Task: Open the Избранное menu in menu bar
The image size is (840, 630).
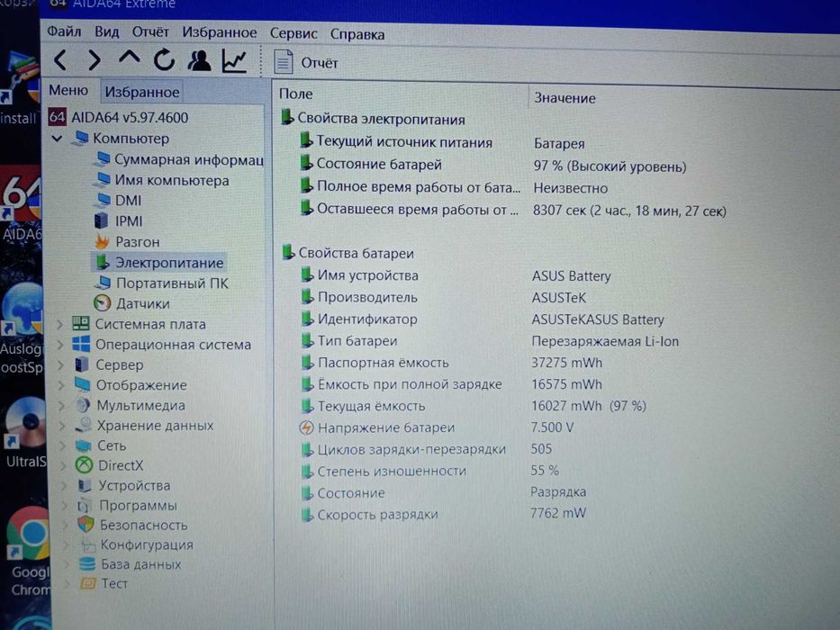Action: [219, 32]
